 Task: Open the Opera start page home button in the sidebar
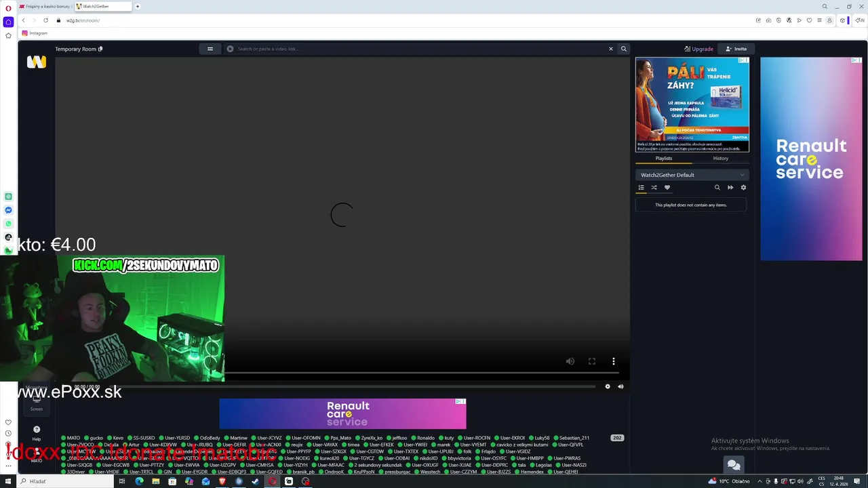[8, 22]
